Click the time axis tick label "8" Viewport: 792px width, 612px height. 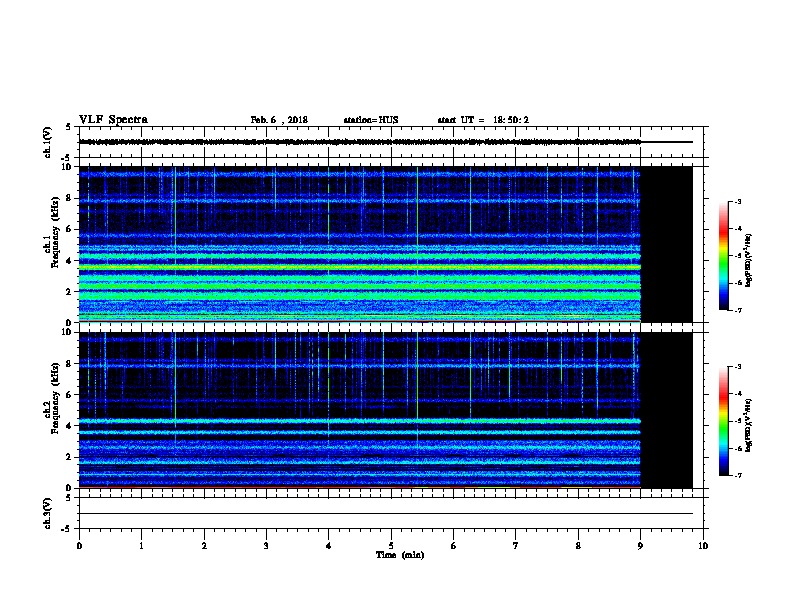578,546
